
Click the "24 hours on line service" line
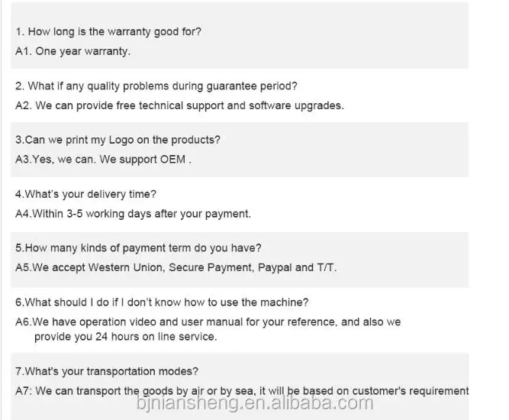click(x=126, y=336)
